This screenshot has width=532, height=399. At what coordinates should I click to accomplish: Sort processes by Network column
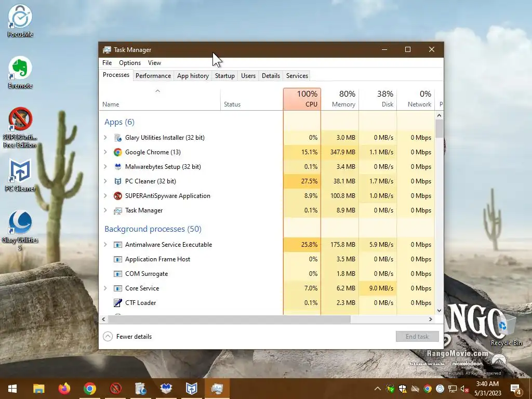click(x=416, y=99)
